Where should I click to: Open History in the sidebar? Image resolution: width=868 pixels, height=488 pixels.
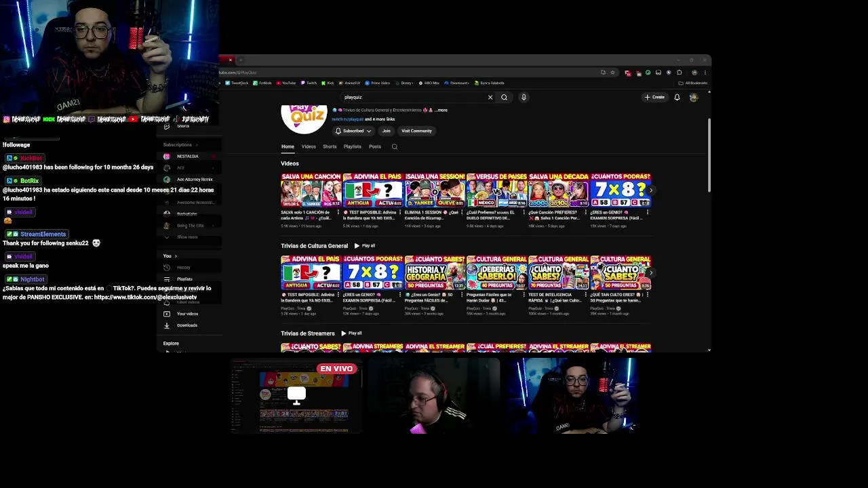pos(184,268)
